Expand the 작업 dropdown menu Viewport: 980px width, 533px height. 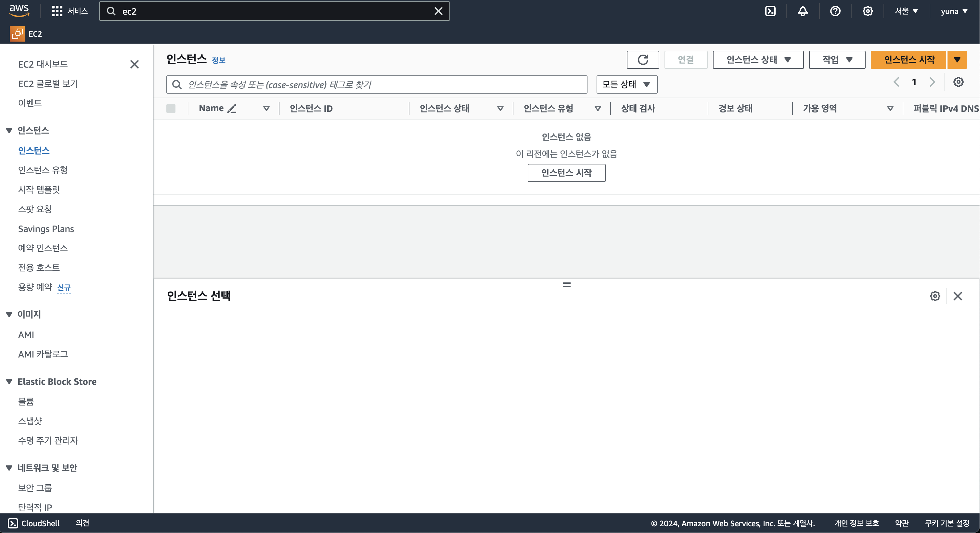click(x=837, y=60)
